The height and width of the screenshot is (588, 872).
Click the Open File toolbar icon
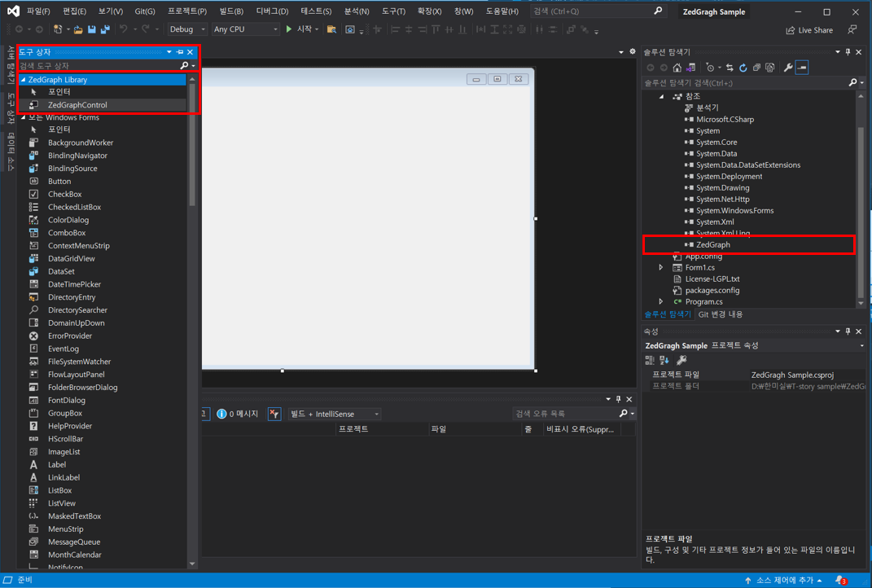[78, 29]
